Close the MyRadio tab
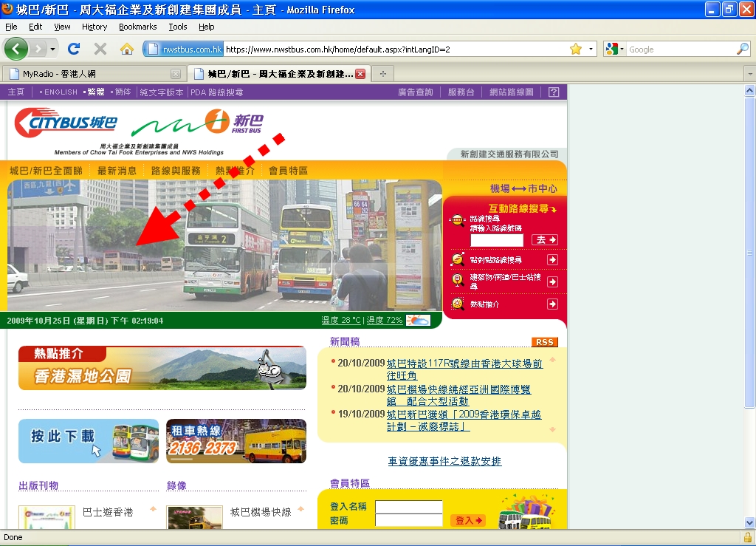The image size is (756, 546). point(176,74)
